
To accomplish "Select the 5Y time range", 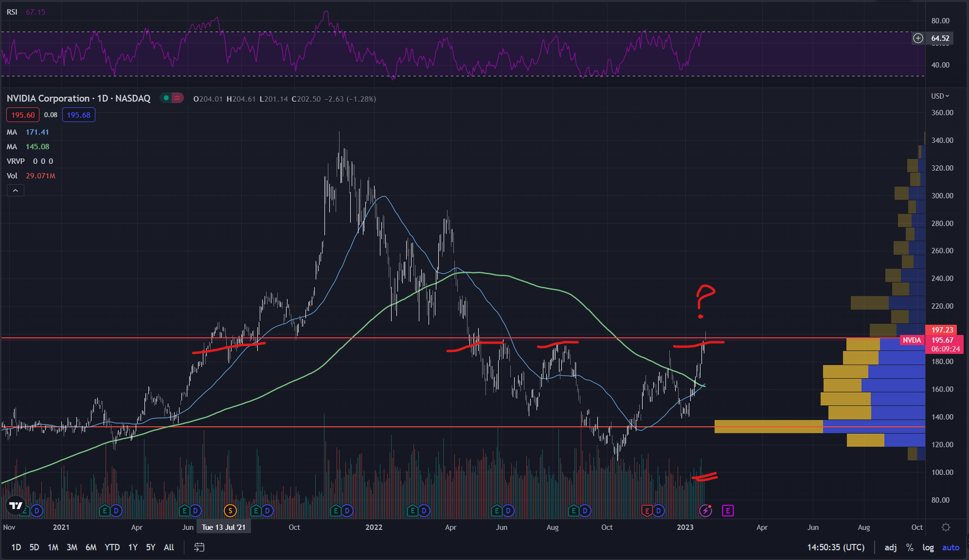I will [x=151, y=547].
